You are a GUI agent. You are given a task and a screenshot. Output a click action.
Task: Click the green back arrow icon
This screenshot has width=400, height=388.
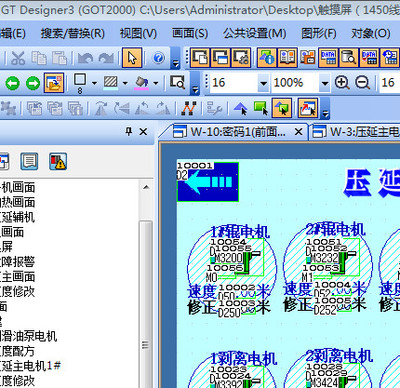13,83
